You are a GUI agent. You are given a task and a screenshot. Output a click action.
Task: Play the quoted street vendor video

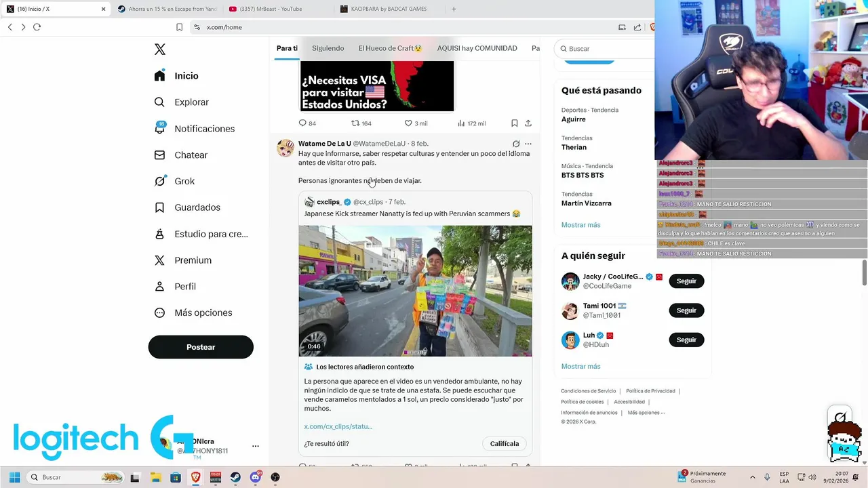[x=415, y=291]
